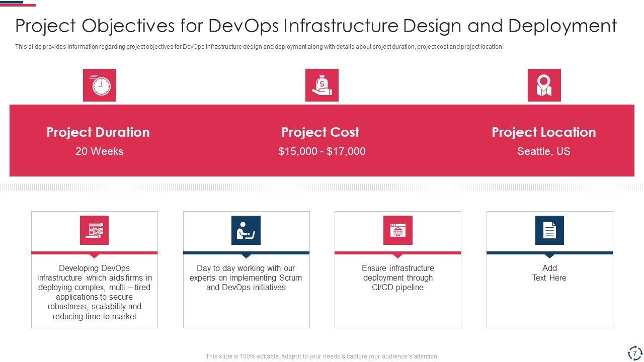The image size is (644, 362).
Task: Click the 20 Weeks text
Action: click(99, 151)
